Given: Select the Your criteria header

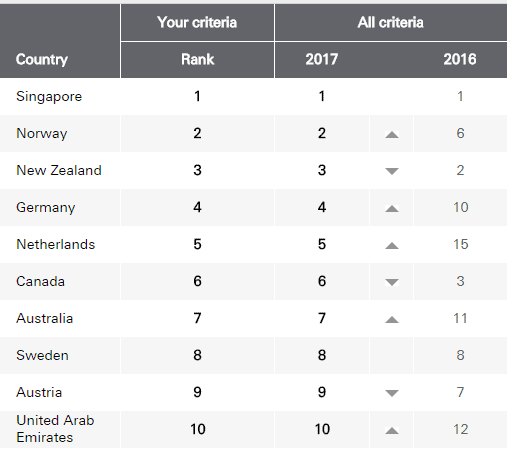Looking at the screenshot, I should coord(197,22).
